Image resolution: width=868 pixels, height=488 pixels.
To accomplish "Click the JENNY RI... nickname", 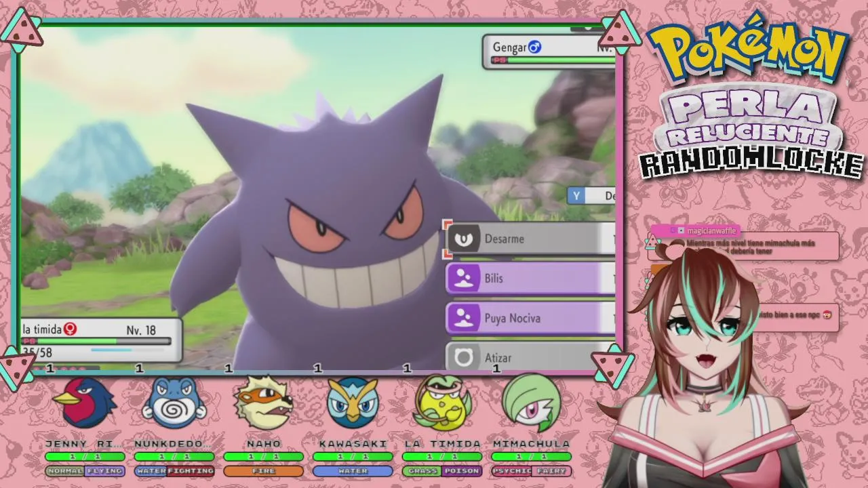I will click(85, 444).
